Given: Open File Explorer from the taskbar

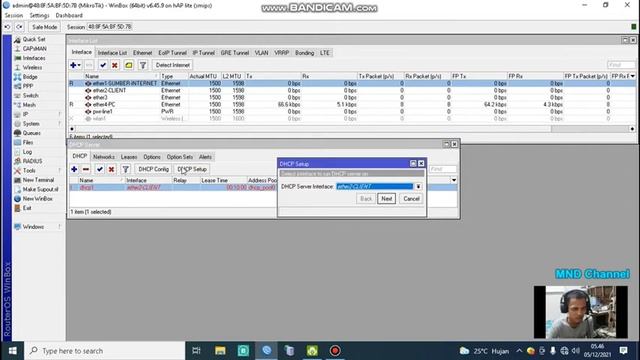Looking at the screenshot, I should click(x=220, y=351).
